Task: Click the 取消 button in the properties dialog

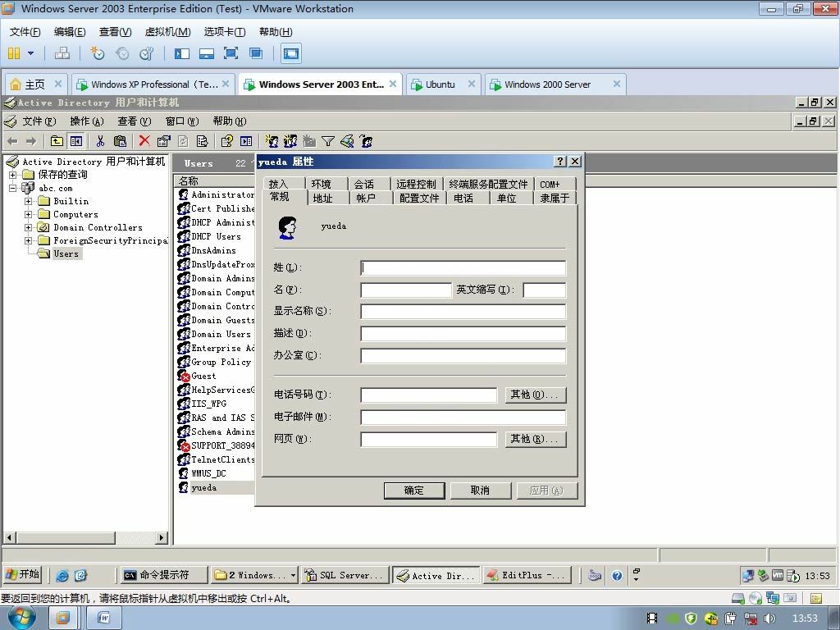Action: (480, 491)
